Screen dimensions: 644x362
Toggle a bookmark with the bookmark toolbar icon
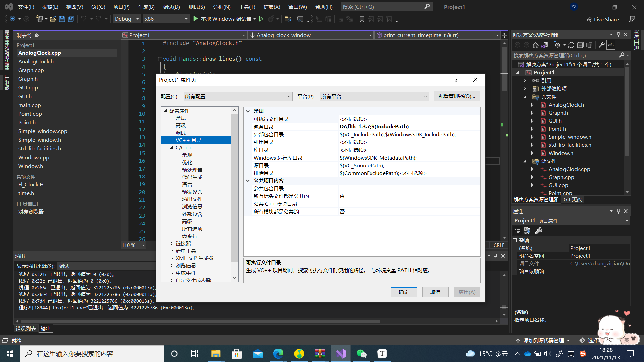362,19
